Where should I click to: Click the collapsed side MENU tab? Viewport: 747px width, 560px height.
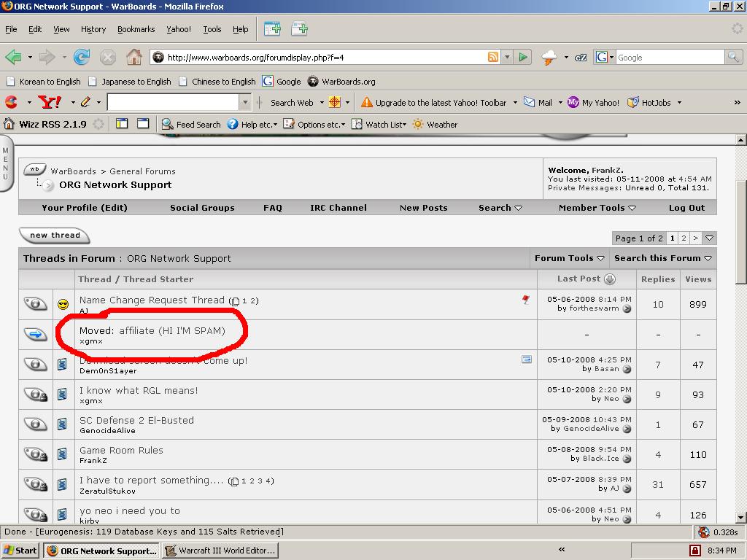point(6,163)
